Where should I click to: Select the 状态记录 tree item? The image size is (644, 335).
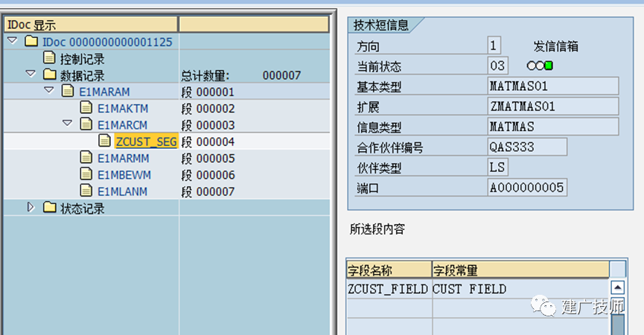(82, 208)
